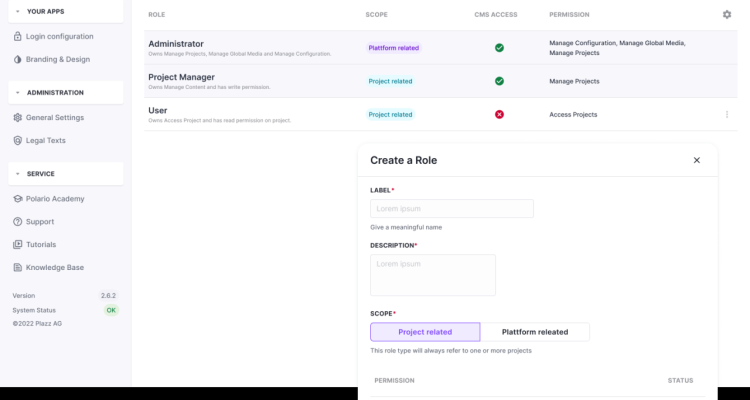Select the Plattform releated scope option
The width and height of the screenshot is (750, 400).
tap(535, 332)
